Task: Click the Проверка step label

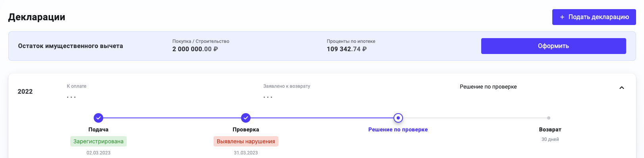Action: (x=246, y=129)
